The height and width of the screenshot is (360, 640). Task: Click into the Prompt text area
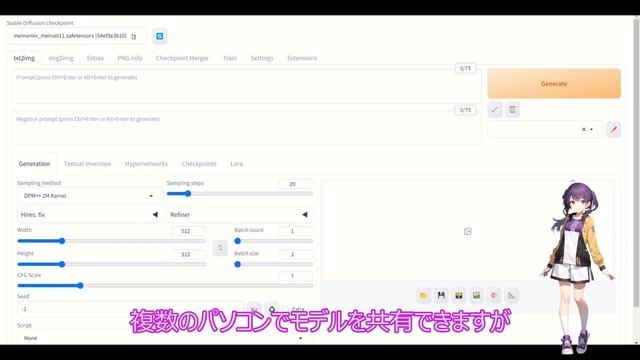coord(247,86)
